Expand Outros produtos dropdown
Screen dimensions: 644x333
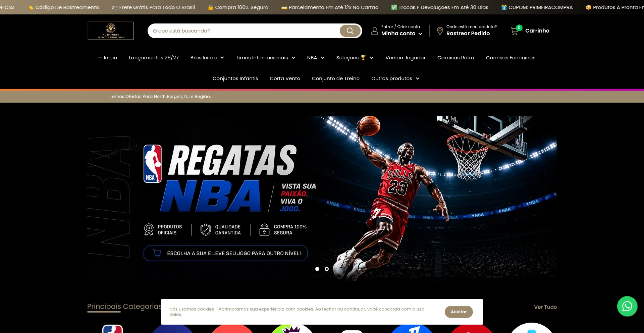coord(418,79)
